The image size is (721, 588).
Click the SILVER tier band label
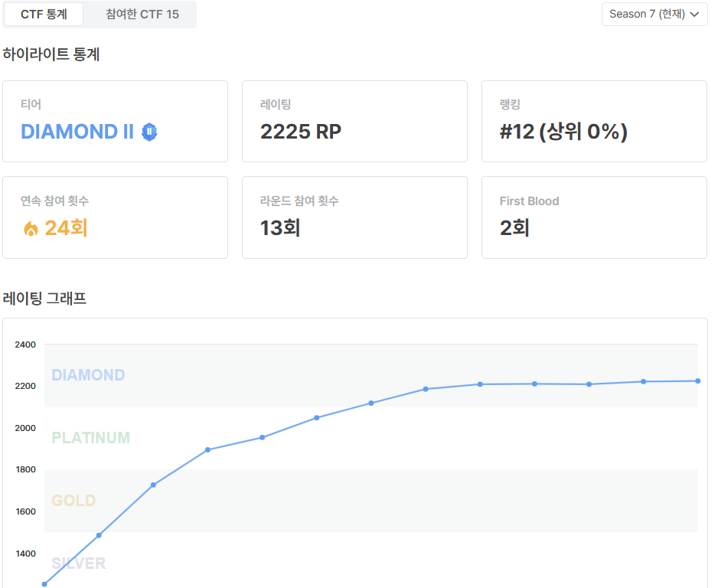point(78,563)
